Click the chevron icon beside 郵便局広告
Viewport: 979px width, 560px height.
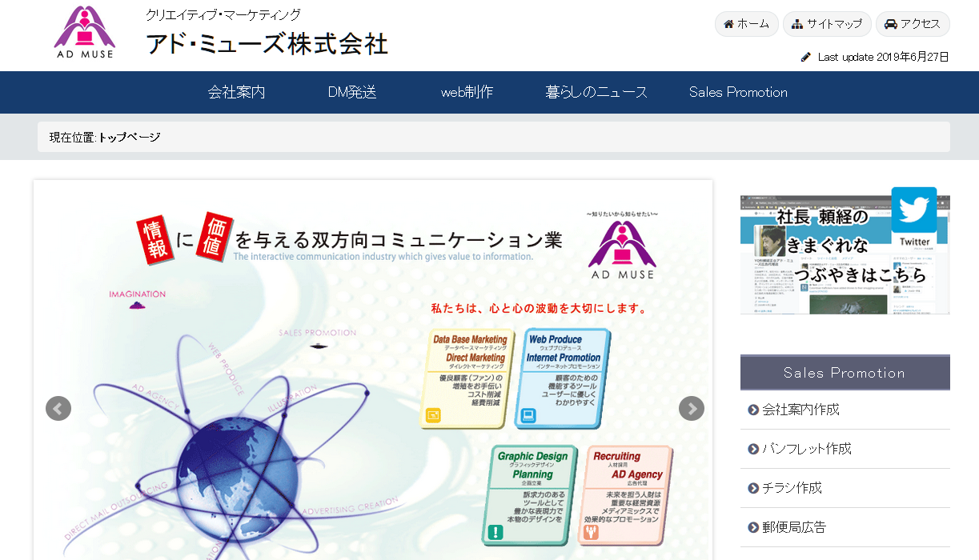[x=753, y=527]
